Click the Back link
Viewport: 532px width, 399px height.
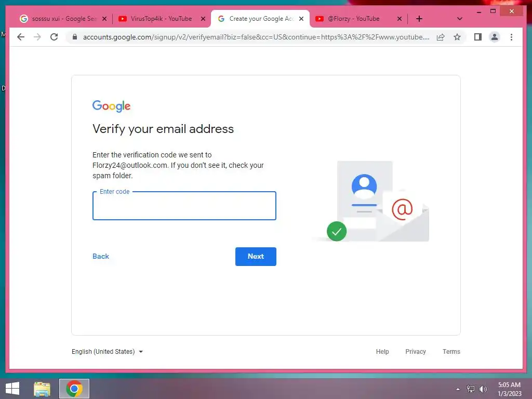101,257
